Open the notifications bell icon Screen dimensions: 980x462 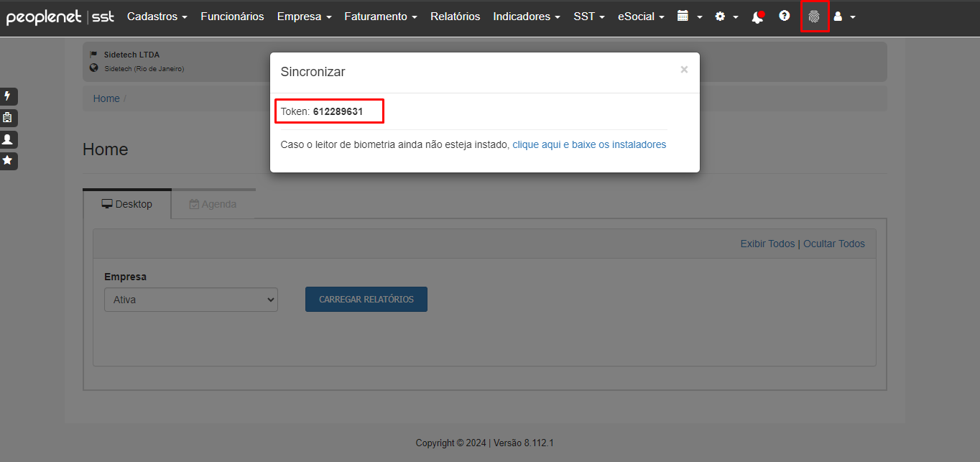[x=758, y=17]
